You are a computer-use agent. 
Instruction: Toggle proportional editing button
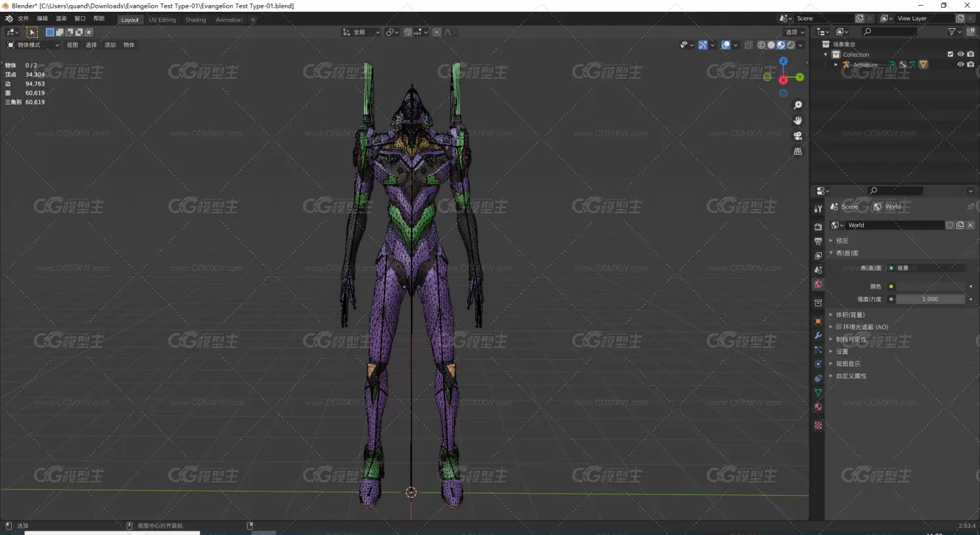(x=437, y=32)
